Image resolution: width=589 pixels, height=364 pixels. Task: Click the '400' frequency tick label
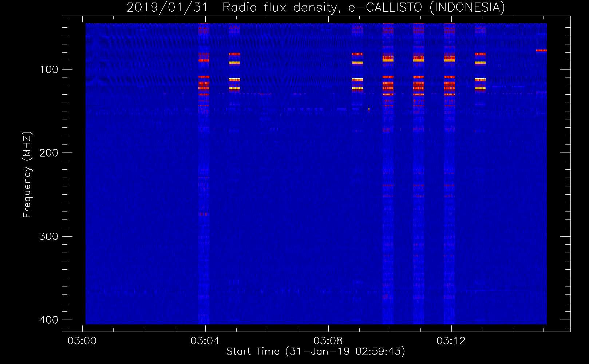[49, 320]
